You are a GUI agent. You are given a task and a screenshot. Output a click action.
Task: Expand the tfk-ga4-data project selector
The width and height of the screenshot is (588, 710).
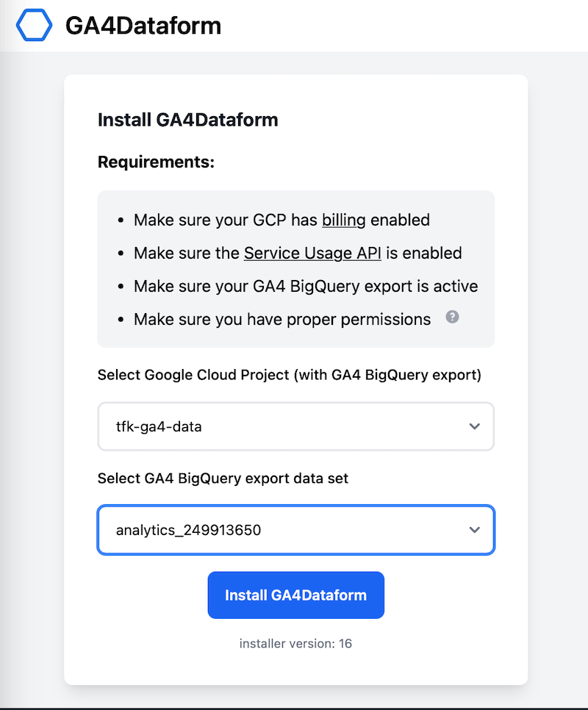[295, 426]
